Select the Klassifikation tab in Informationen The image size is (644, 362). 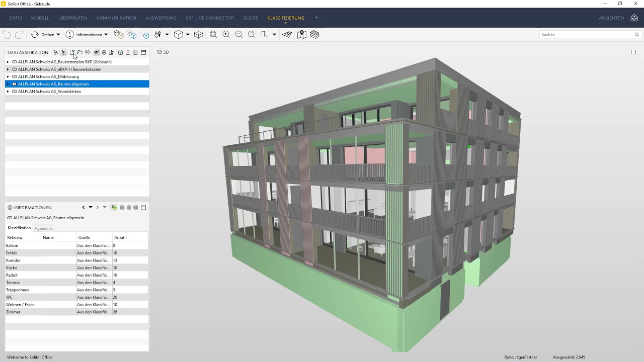click(x=19, y=228)
